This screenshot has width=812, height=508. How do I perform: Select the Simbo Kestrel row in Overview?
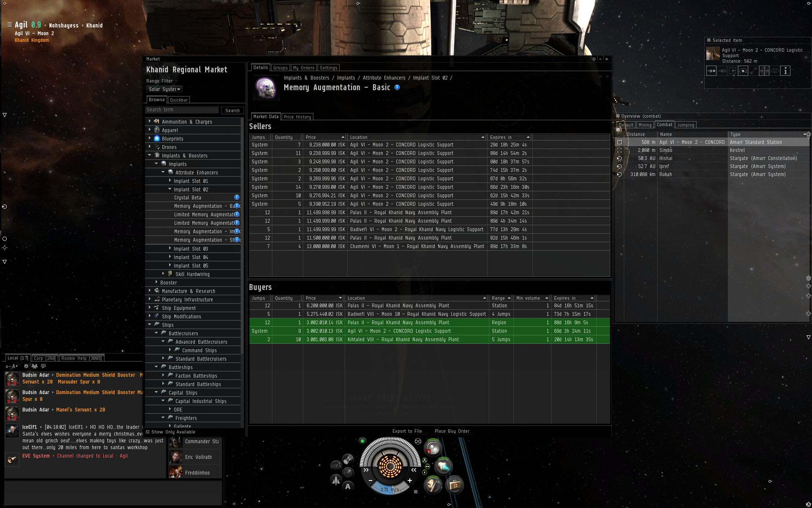(x=712, y=150)
